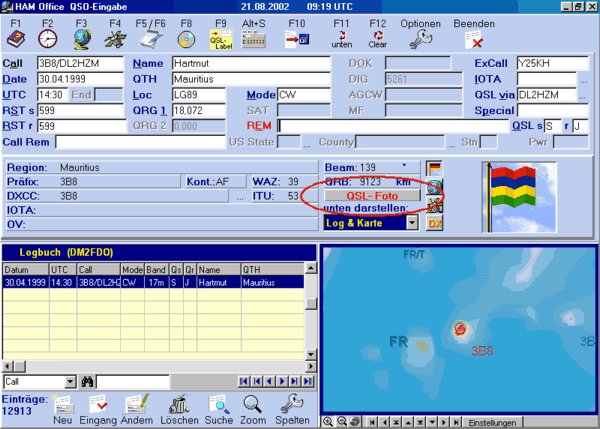600x429 pixels.
Task: Click into the Mode field showing CW
Action: [x=303, y=95]
